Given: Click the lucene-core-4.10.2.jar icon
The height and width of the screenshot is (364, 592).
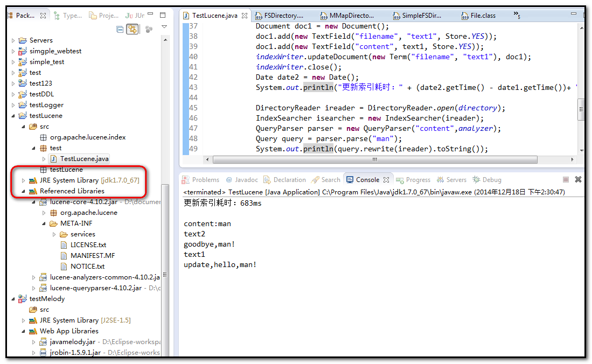Looking at the screenshot, I should (43, 202).
